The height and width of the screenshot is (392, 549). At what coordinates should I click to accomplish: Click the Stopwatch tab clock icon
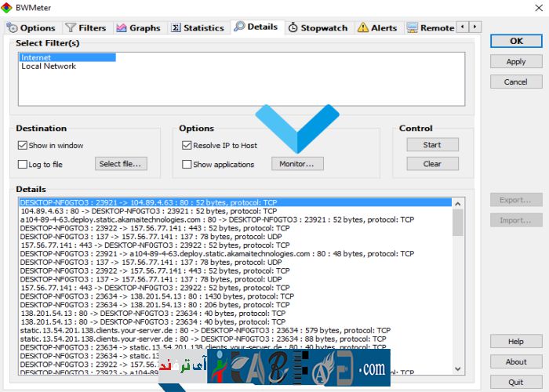[293, 27]
